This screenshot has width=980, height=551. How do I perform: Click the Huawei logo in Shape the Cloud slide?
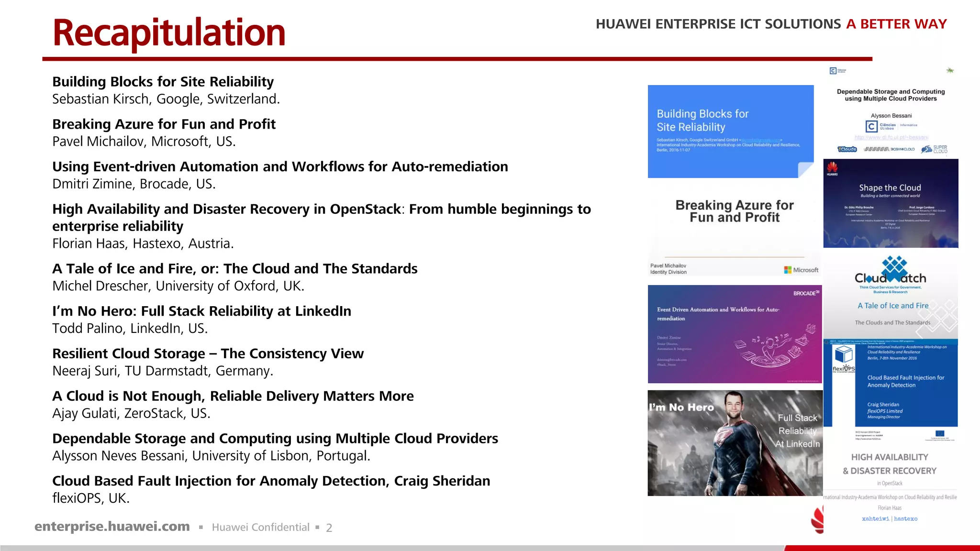tap(832, 168)
